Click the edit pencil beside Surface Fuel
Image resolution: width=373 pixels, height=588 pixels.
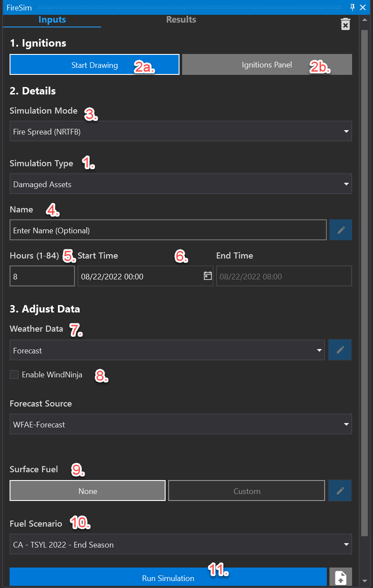[x=340, y=491]
